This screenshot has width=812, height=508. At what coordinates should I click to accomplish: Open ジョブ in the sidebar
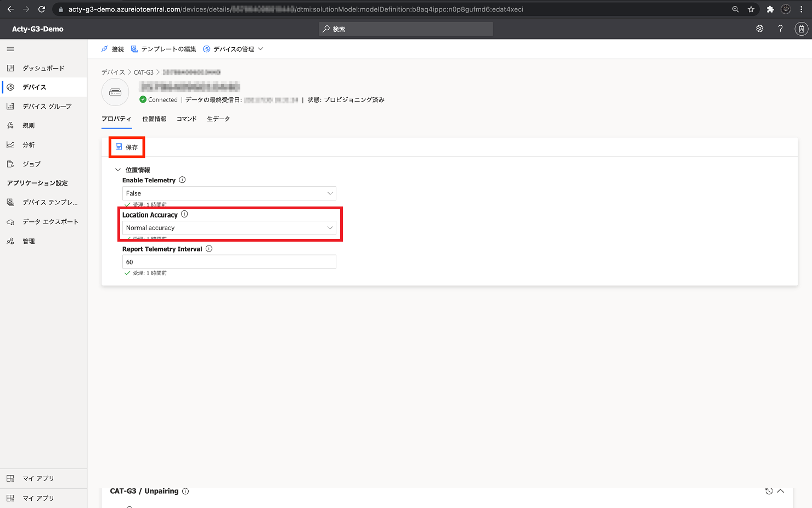pos(43,164)
